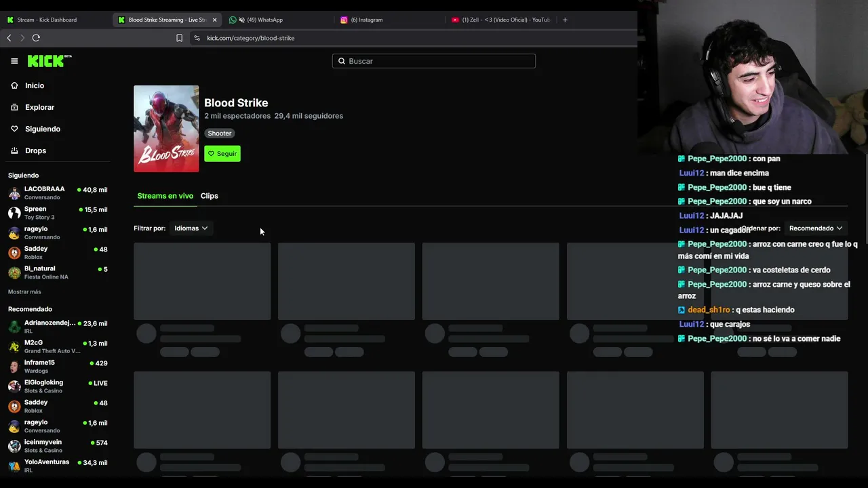Image resolution: width=868 pixels, height=488 pixels.
Task: Open a new browser tab
Action: [x=565, y=20]
